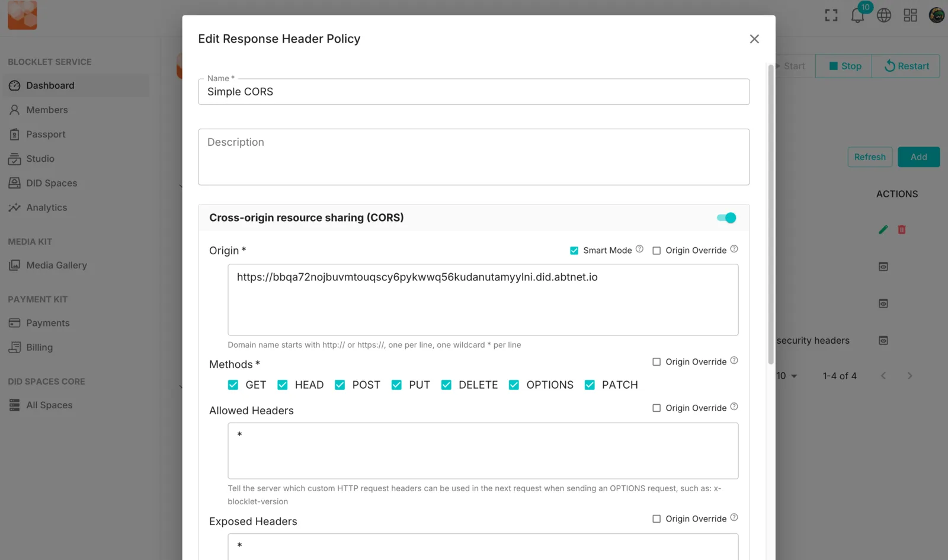Open rows per page dropdown

coord(787,376)
